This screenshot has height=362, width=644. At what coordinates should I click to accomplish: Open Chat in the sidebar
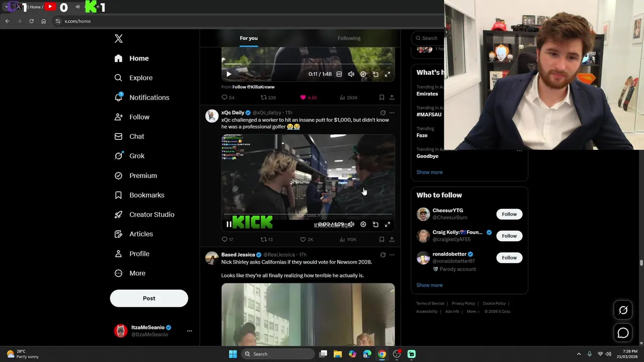(x=129, y=136)
